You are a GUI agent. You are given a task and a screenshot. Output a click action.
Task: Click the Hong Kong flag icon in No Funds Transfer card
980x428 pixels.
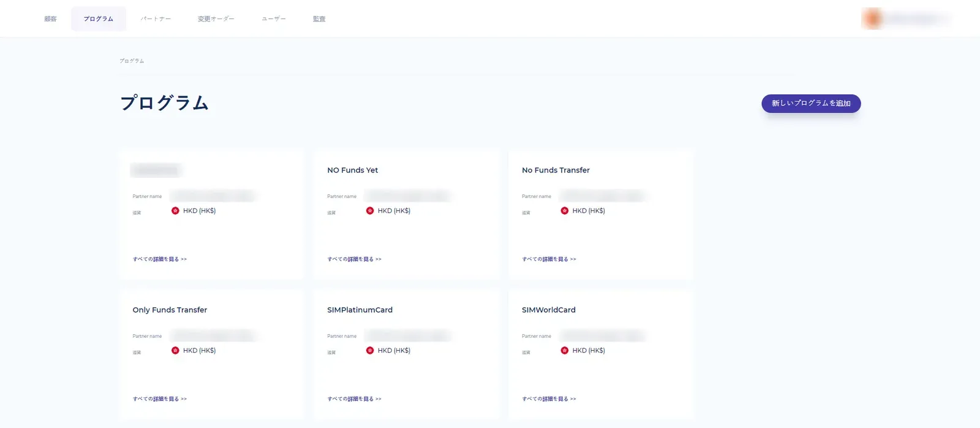pyautogui.click(x=565, y=211)
